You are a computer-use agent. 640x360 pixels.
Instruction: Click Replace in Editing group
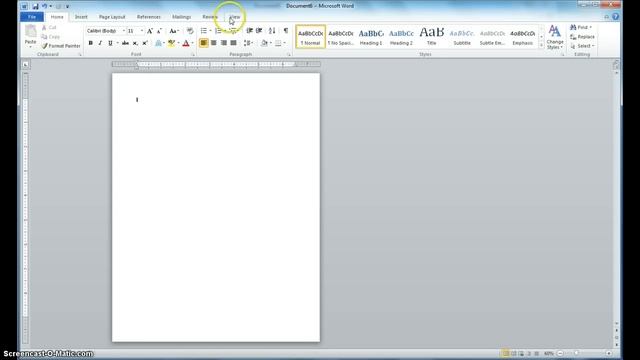582,37
